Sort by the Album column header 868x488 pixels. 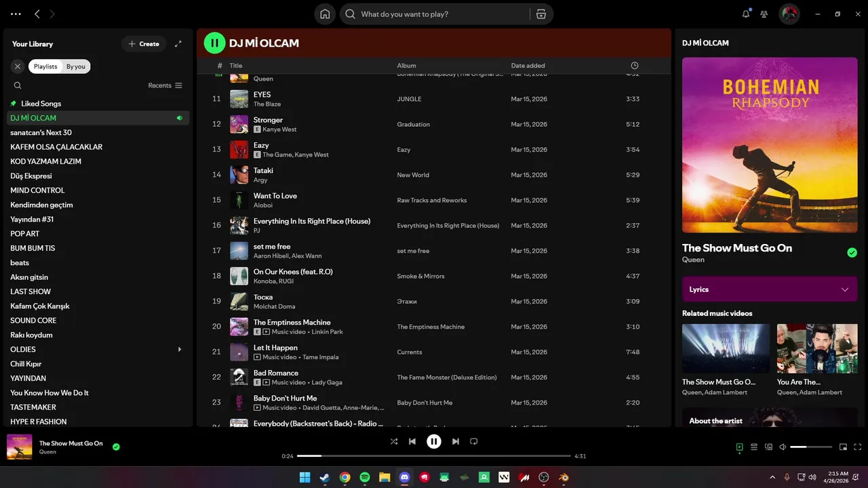tap(407, 66)
